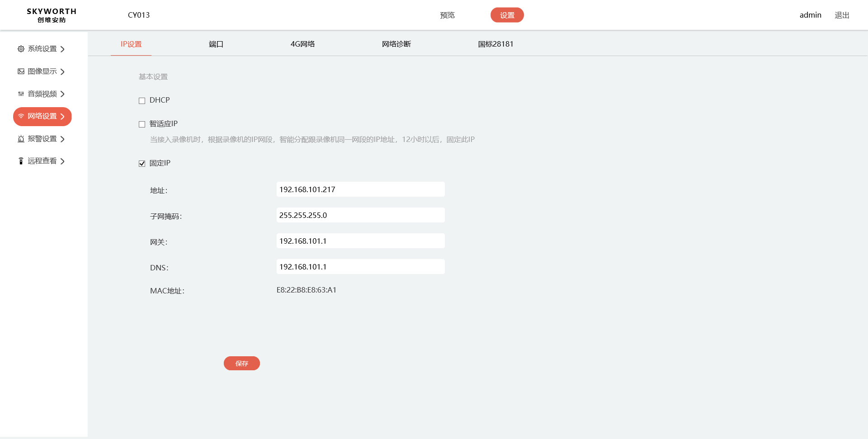Expand the 图像显示 chevron arrow

tap(62, 72)
